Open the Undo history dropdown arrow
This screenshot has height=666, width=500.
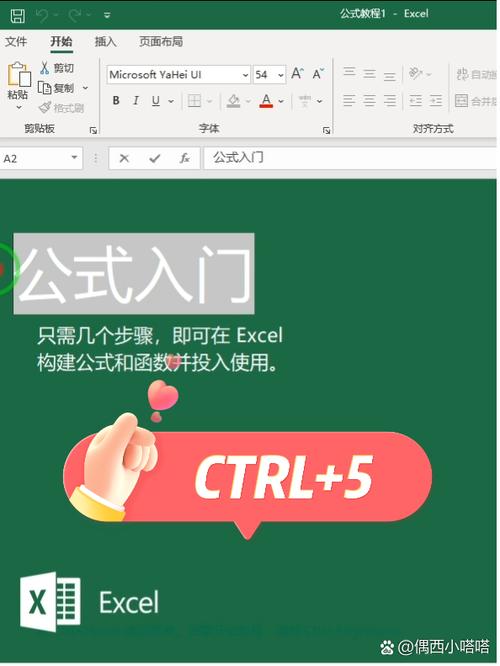(56, 16)
